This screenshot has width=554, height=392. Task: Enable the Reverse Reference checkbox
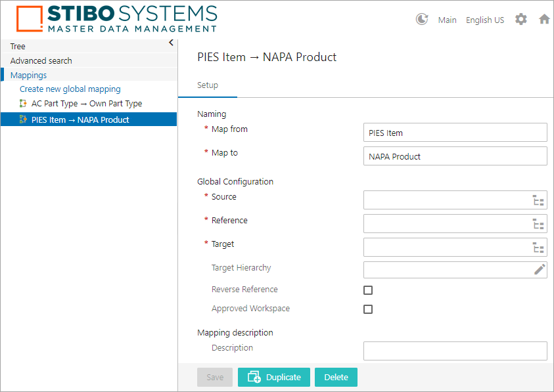click(368, 290)
